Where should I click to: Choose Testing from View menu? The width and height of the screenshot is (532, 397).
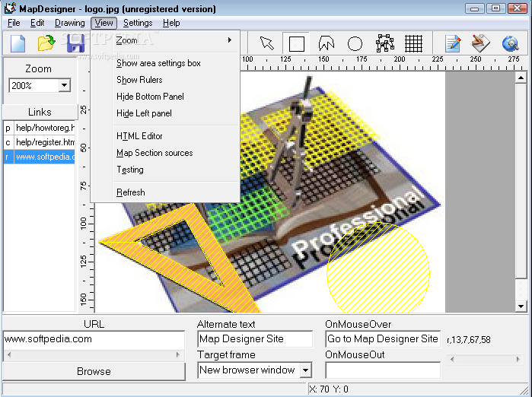(166, 170)
